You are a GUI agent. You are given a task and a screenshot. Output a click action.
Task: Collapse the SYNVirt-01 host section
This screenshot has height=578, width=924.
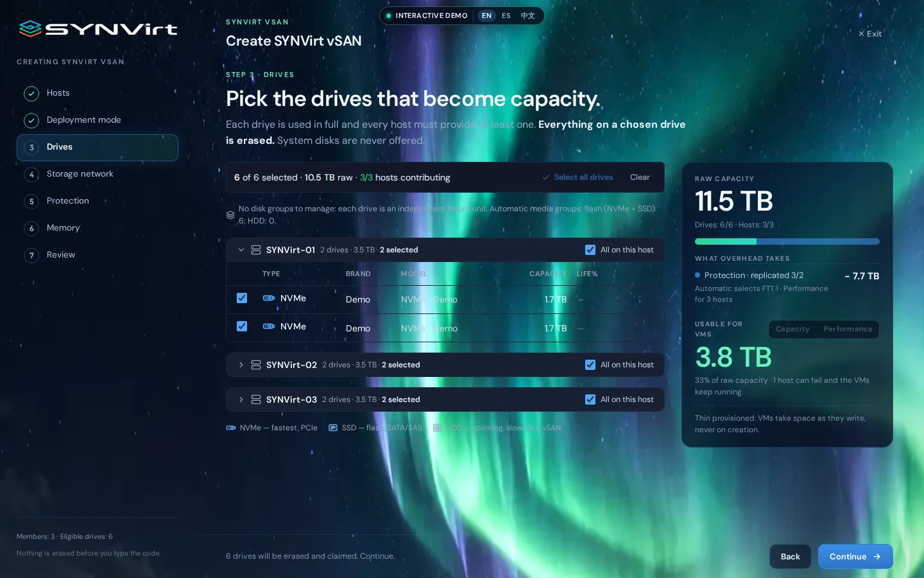241,250
